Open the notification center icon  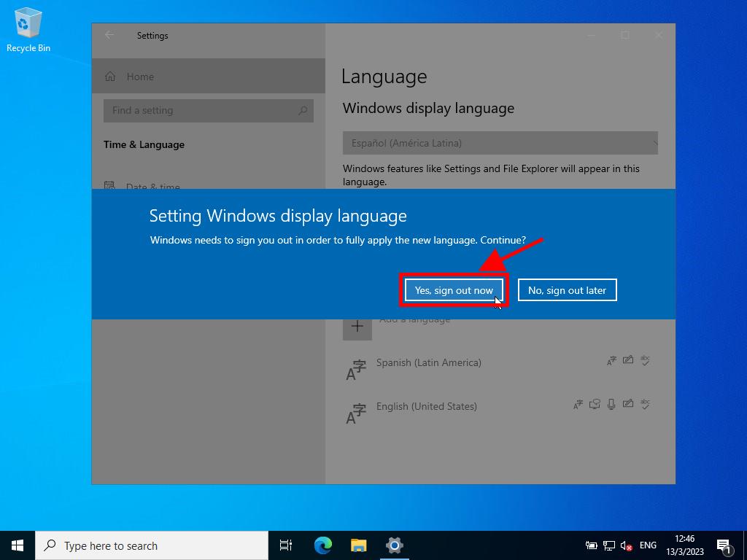[x=724, y=545]
